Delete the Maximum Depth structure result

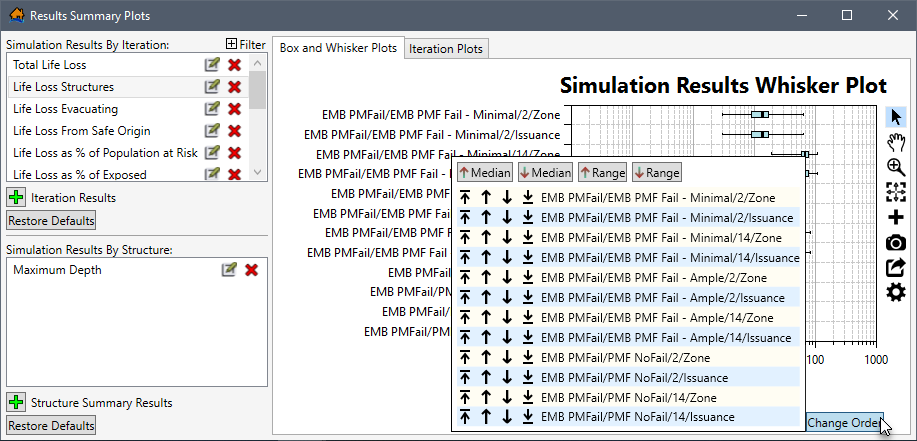(x=251, y=270)
